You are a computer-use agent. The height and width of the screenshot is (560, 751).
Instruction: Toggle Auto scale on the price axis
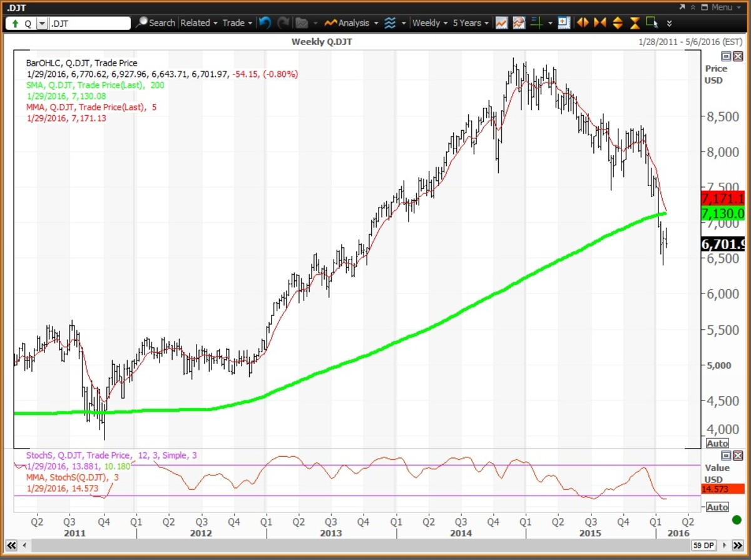(x=717, y=443)
